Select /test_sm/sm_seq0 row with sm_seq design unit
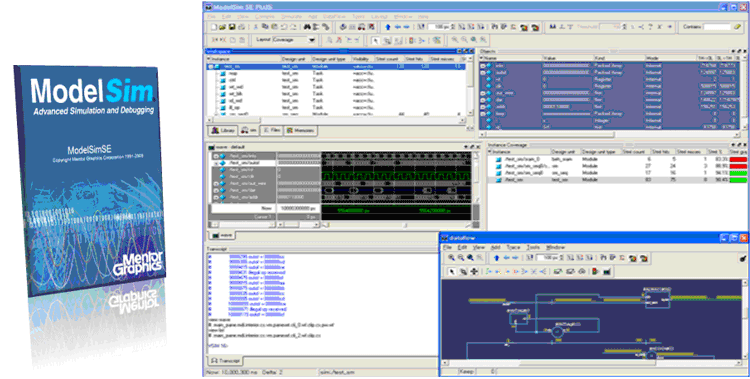The image size is (750, 379). [617, 173]
